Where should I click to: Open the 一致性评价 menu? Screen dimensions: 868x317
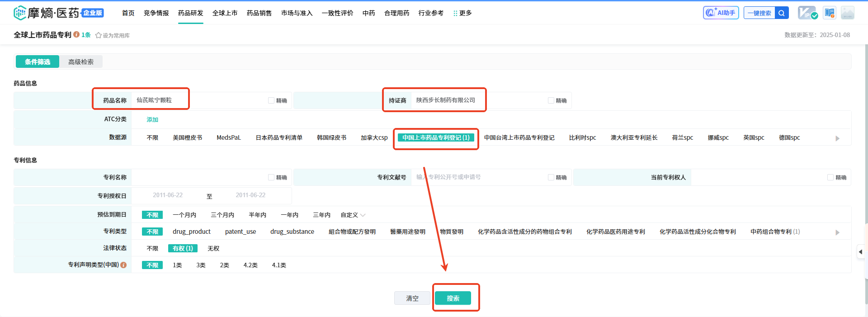click(338, 13)
